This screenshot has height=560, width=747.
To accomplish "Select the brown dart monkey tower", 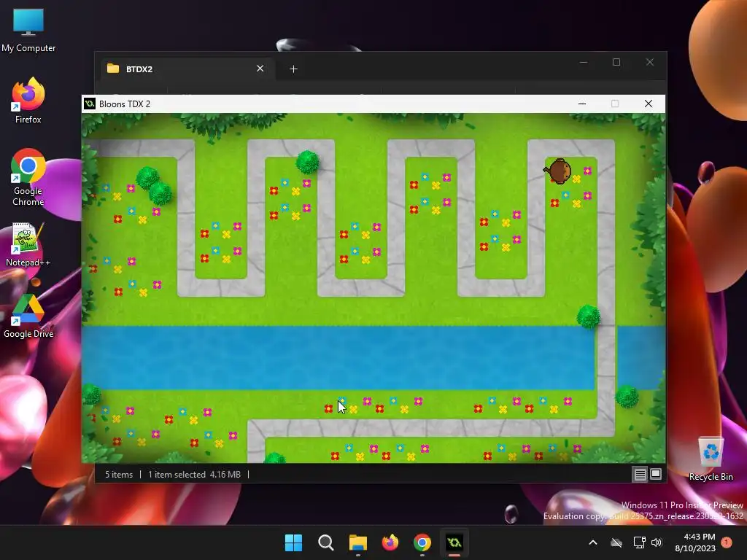I will coord(558,171).
